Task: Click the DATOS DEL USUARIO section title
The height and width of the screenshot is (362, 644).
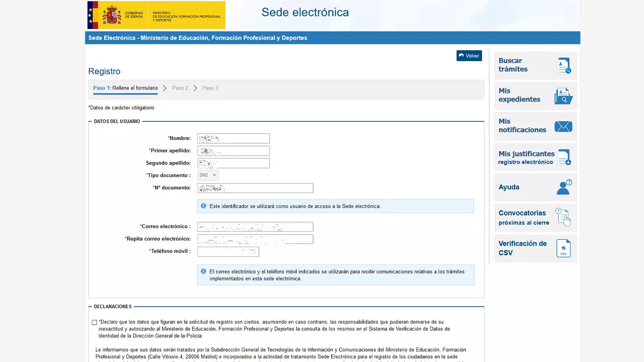Action: pos(117,122)
